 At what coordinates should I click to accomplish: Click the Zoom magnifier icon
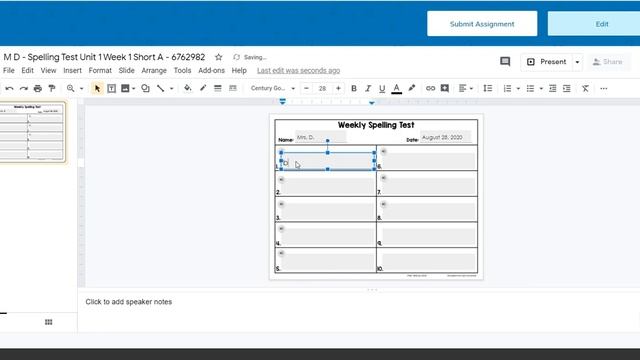pyautogui.click(x=71, y=89)
